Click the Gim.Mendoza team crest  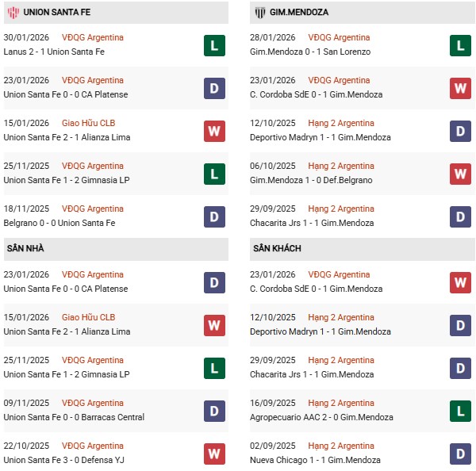tap(259, 13)
